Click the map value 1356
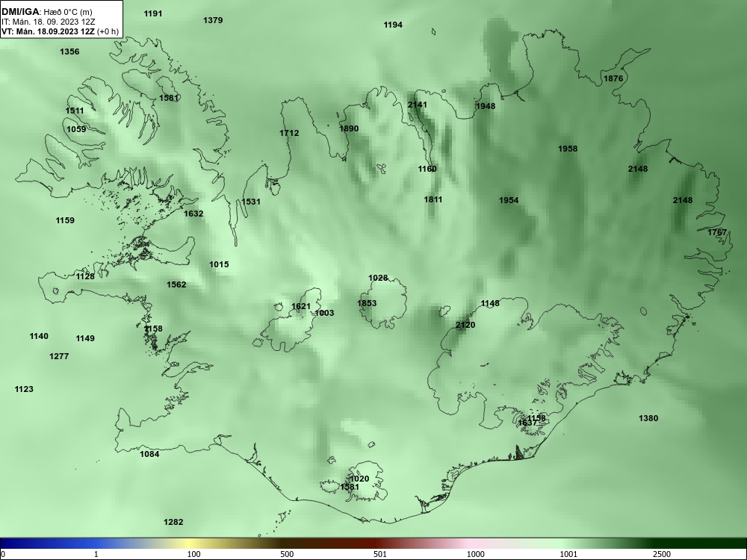This screenshot has width=747, height=560. [x=69, y=52]
